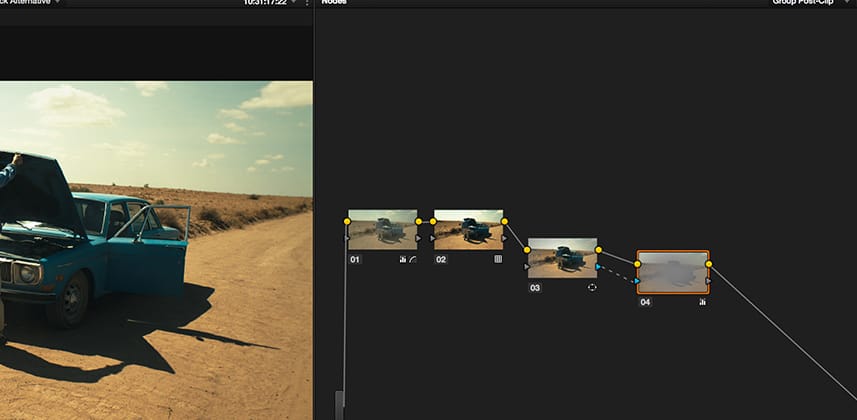Click the grey key output triangle of node 02
Image resolution: width=857 pixels, height=420 pixels.
pos(504,238)
